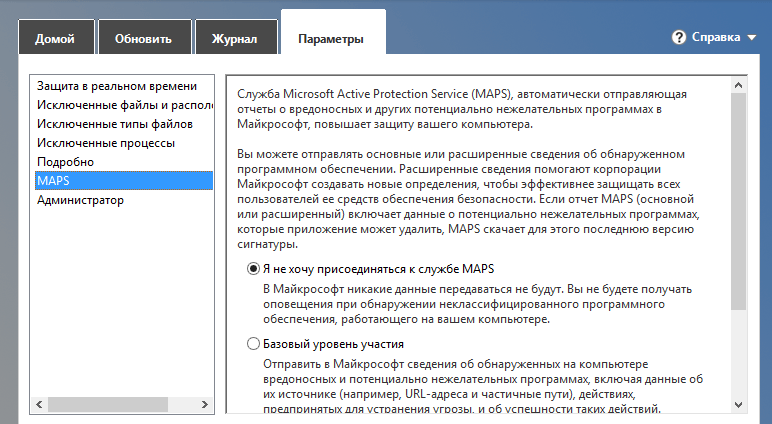
Task: Click the settings list scroll-left arrow
Action: [x=38, y=404]
